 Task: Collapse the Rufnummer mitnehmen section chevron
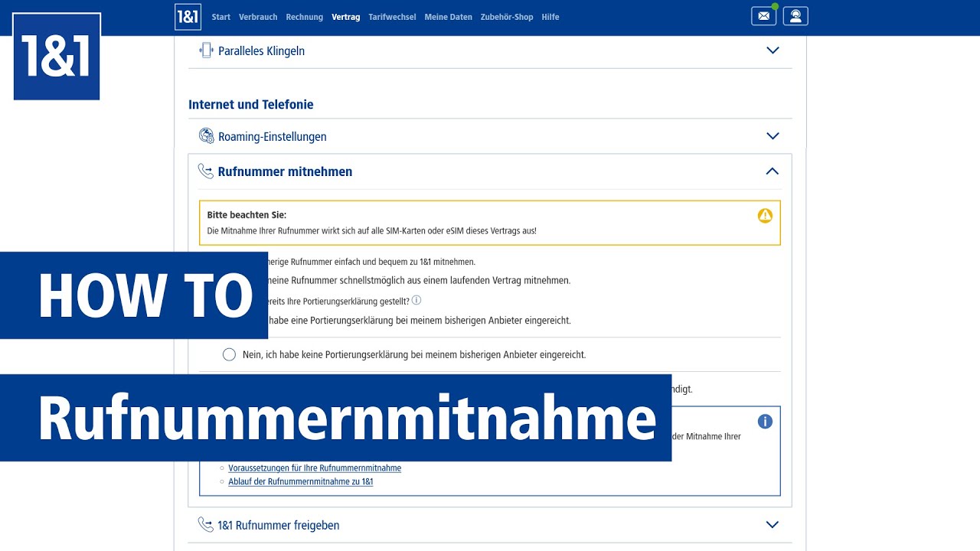773,171
